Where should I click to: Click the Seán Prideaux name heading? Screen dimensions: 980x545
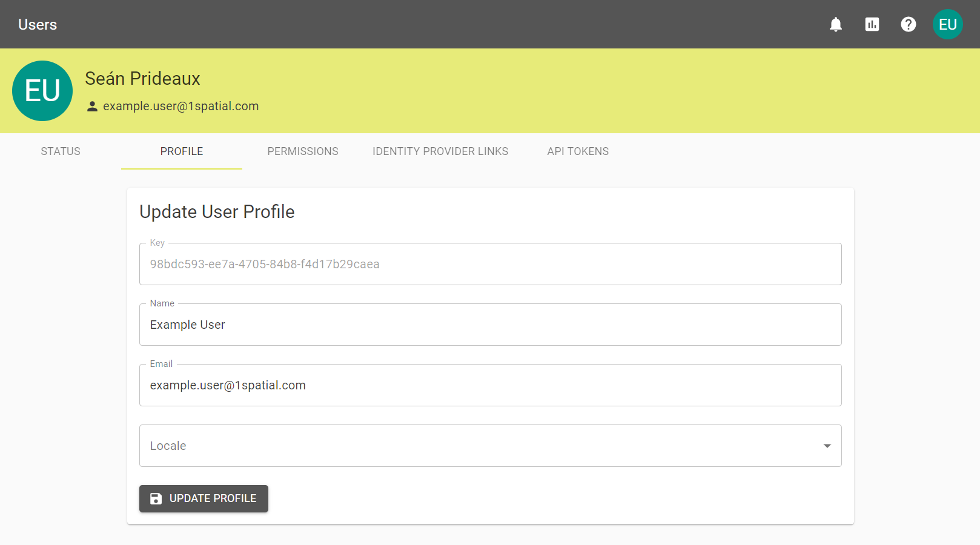click(x=142, y=79)
